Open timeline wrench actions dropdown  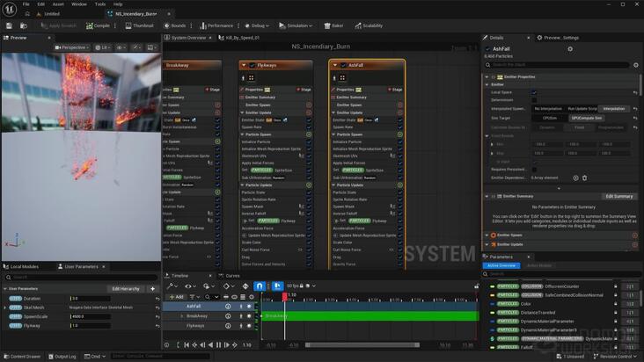[x=172, y=286]
